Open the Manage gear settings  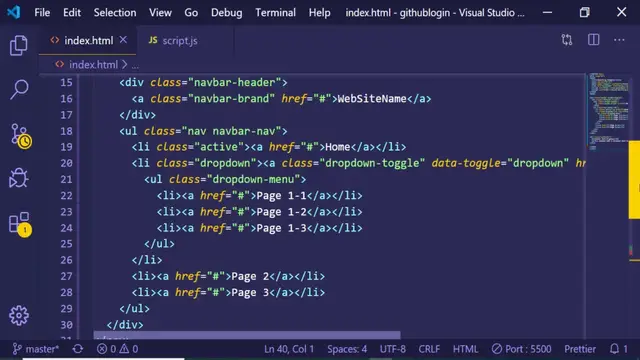coord(19,316)
